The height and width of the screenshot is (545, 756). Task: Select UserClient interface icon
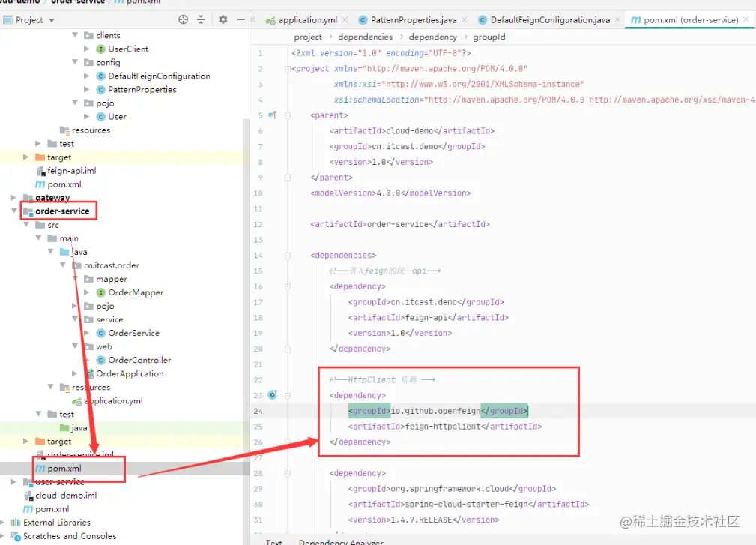point(100,49)
